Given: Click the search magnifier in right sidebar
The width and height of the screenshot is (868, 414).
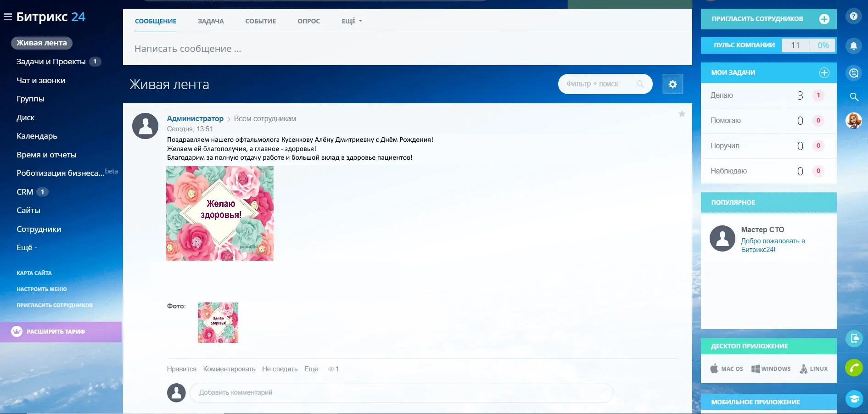Looking at the screenshot, I should [854, 97].
